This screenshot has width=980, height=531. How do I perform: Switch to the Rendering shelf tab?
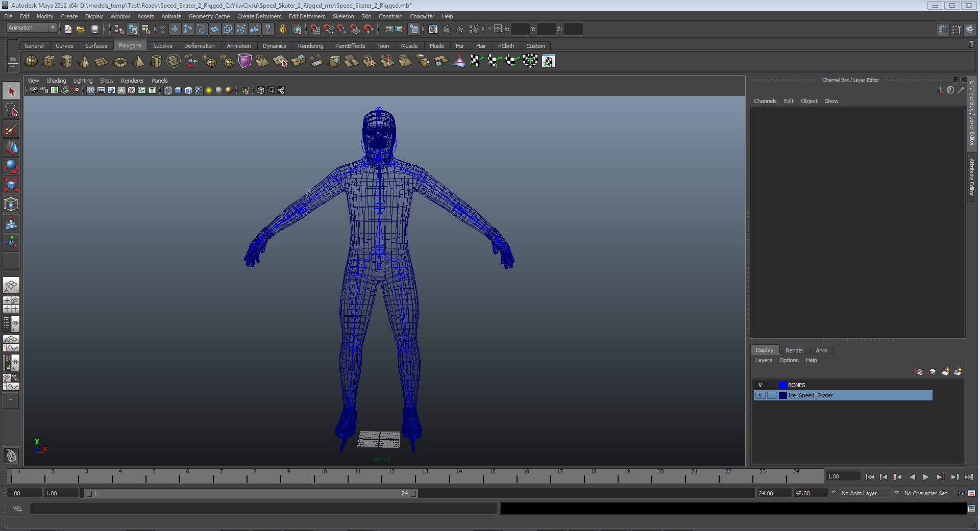tap(310, 46)
